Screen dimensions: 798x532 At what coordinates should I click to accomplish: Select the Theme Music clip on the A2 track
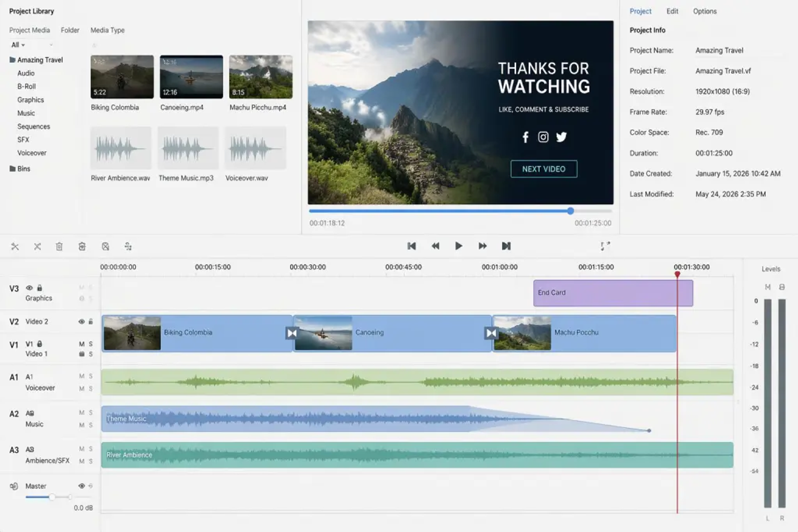pyautogui.click(x=375, y=419)
